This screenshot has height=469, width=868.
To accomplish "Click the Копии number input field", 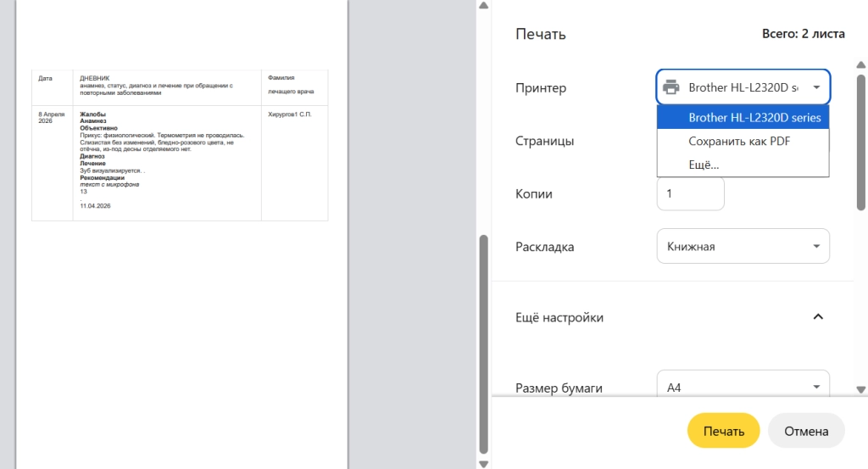I will point(690,194).
